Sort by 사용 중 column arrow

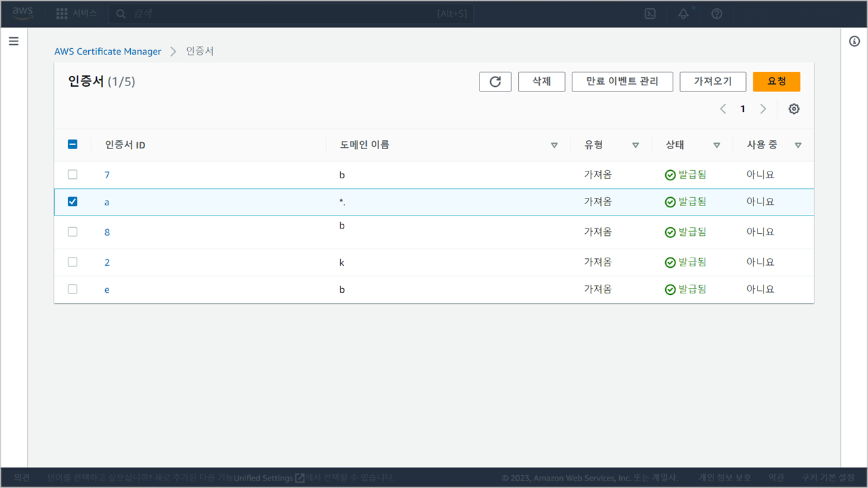[x=798, y=145]
